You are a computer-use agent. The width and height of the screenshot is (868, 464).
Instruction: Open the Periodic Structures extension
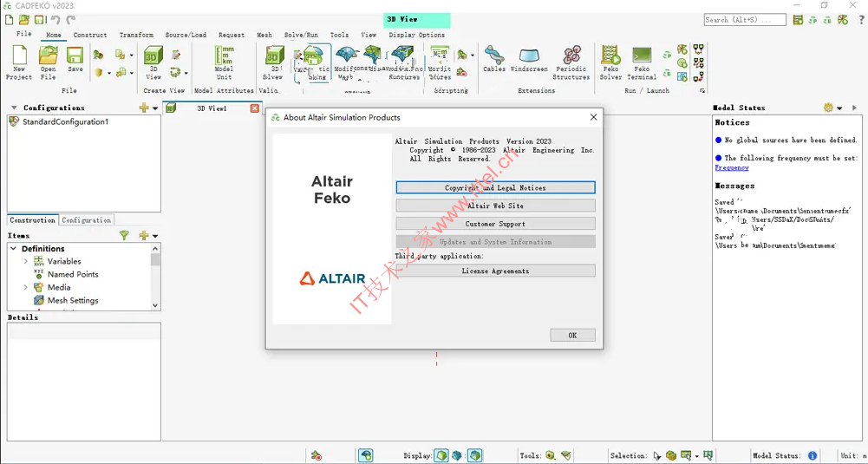571,62
